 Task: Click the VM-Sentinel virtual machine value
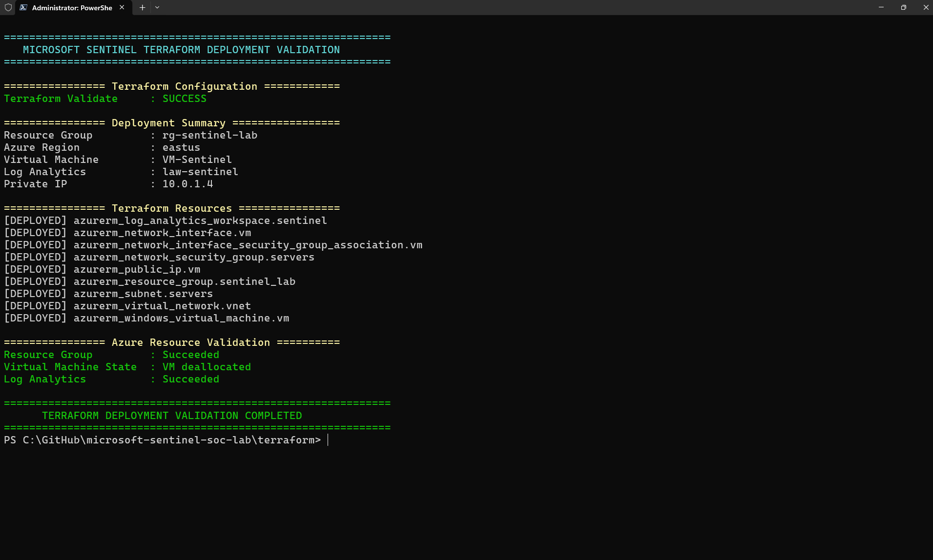tap(197, 160)
